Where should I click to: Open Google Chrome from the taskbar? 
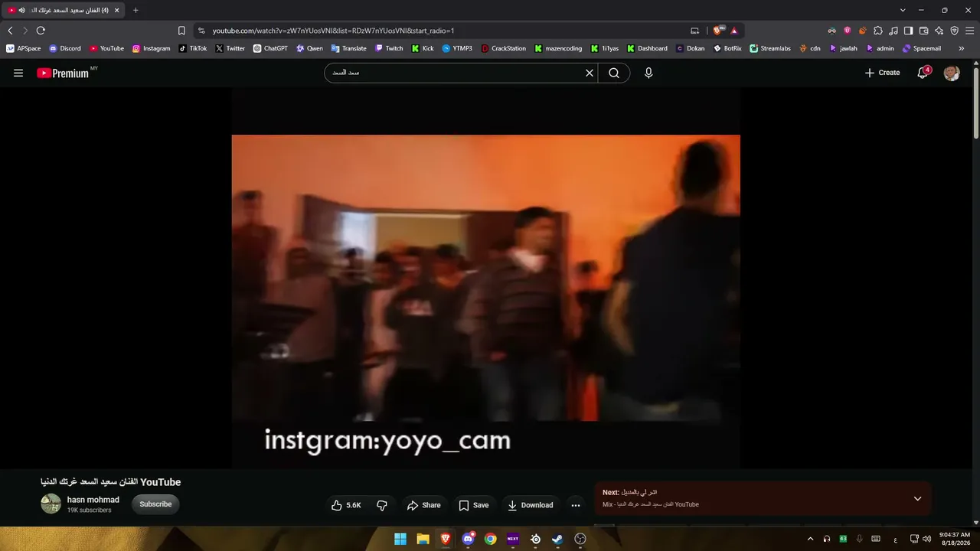[x=491, y=539]
